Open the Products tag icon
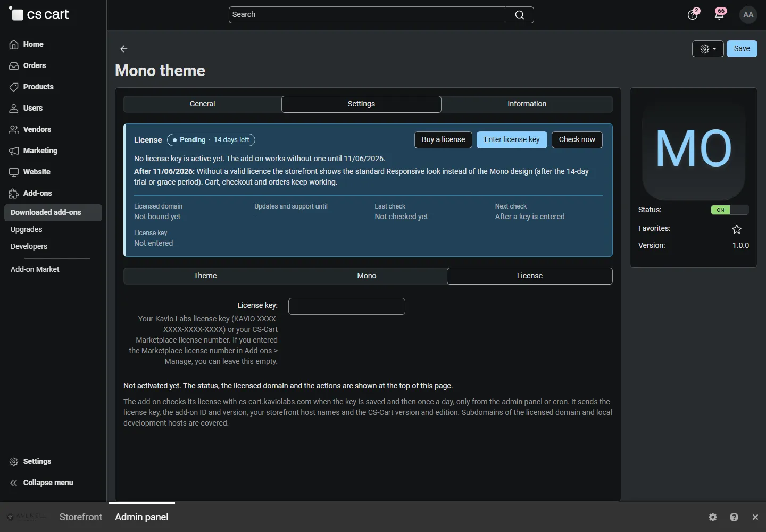 pyautogui.click(x=14, y=87)
